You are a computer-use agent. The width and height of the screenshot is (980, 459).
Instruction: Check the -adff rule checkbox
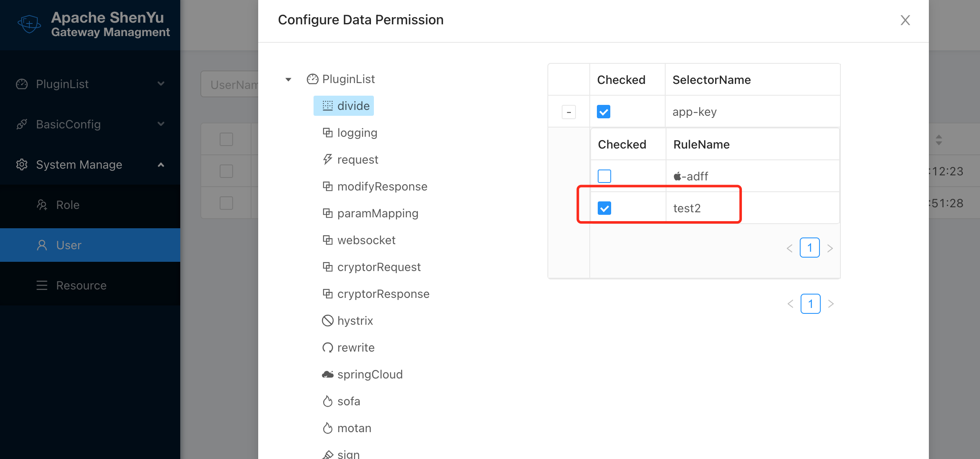[604, 176]
